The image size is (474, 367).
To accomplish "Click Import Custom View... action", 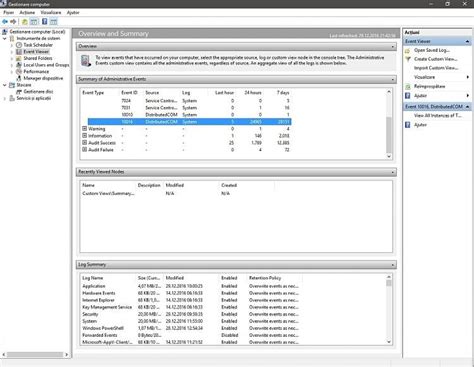I will (436, 68).
